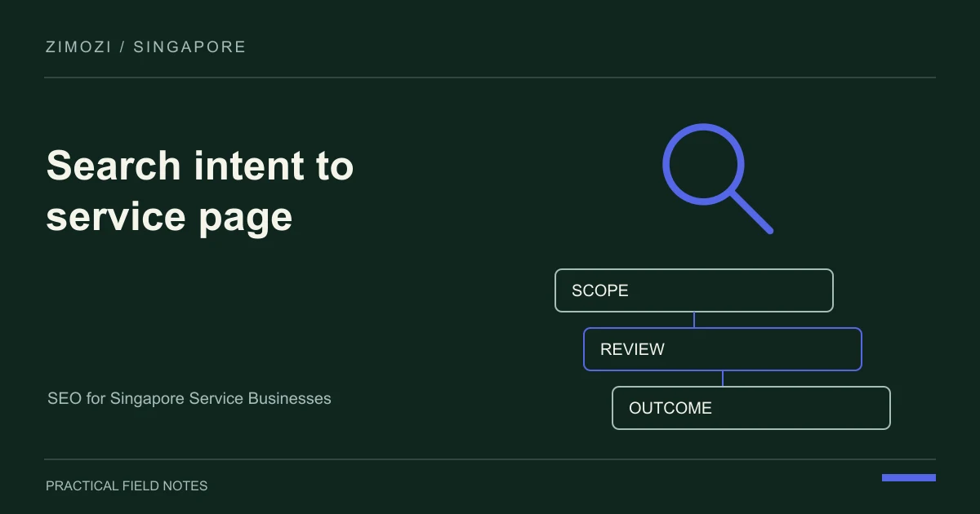This screenshot has height=514, width=980.
Task: Click the 'ZIMOZI / SINGAPORE' header text
Action: tap(146, 47)
